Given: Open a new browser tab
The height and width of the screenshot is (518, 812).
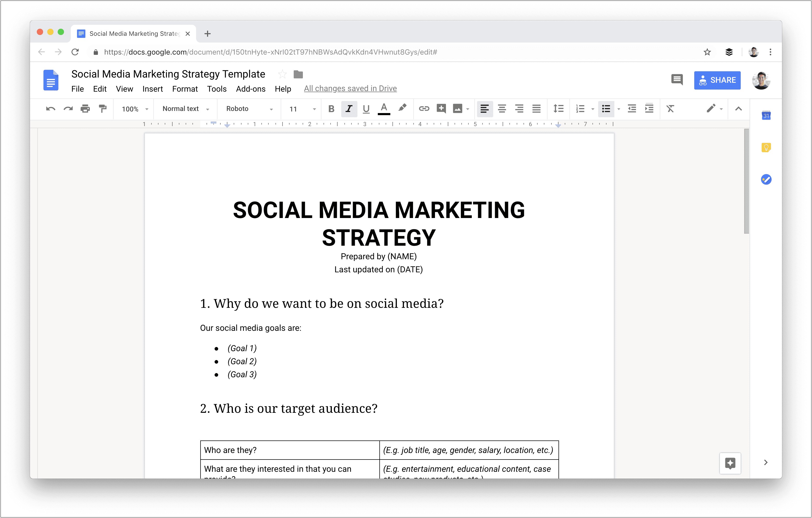Looking at the screenshot, I should [207, 33].
